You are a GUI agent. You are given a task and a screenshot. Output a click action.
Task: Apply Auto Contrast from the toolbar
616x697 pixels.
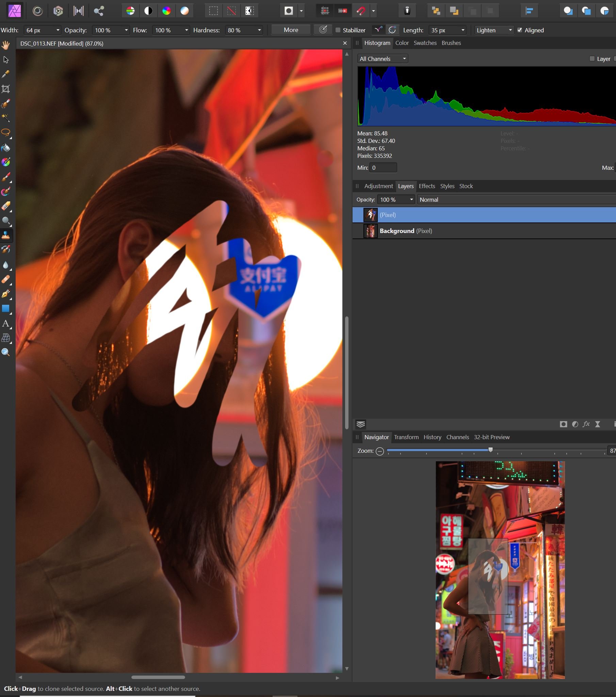point(148,11)
